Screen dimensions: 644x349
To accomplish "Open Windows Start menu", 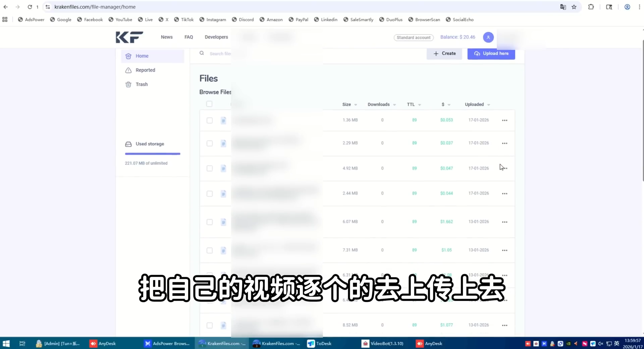I will tap(6, 343).
